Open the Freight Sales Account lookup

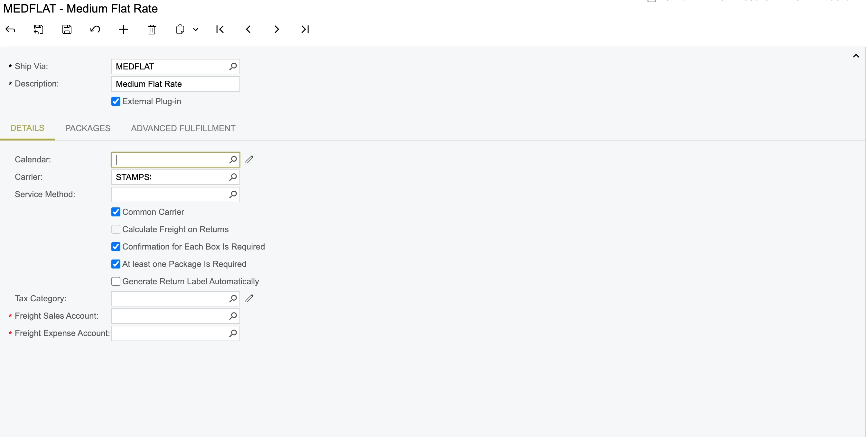pos(232,316)
